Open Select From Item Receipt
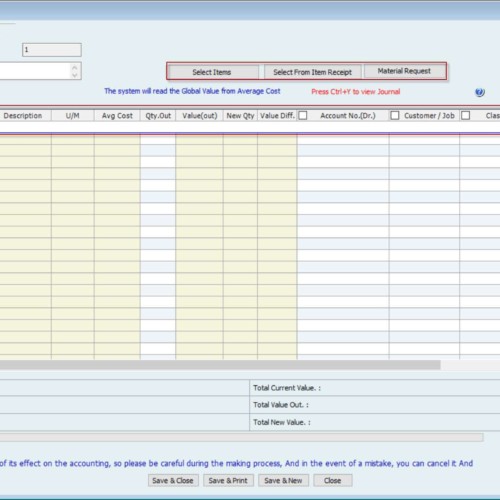The height and width of the screenshot is (500, 500). (x=312, y=72)
